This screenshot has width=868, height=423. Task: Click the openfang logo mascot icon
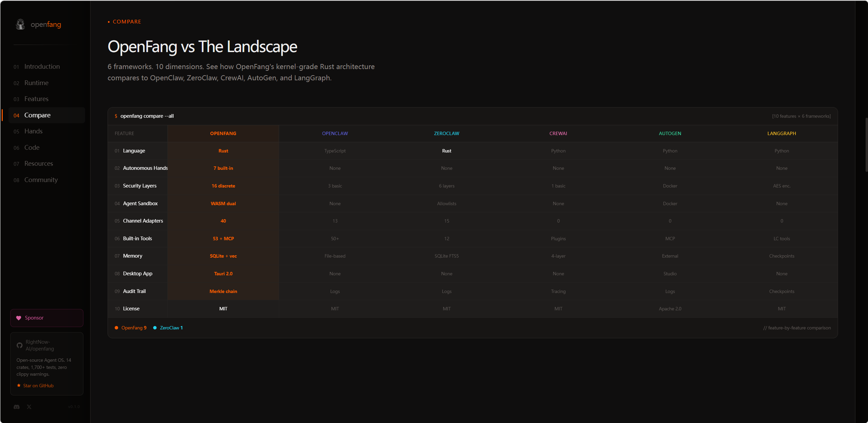[20, 24]
